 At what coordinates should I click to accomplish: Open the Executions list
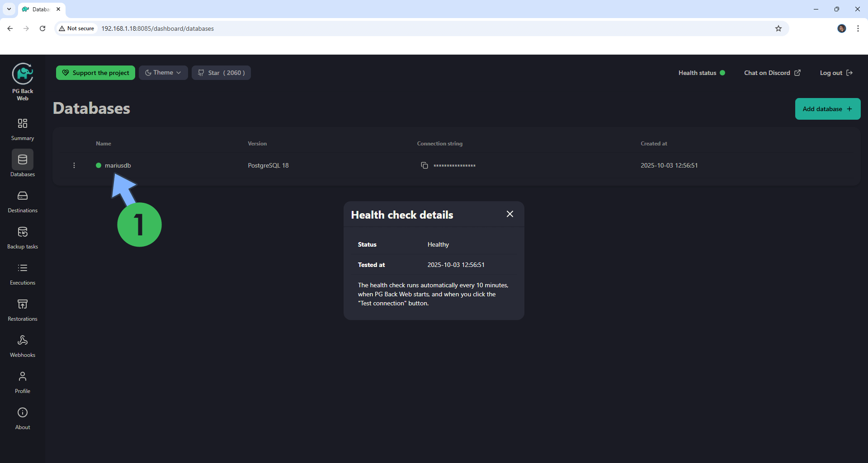tap(23, 273)
